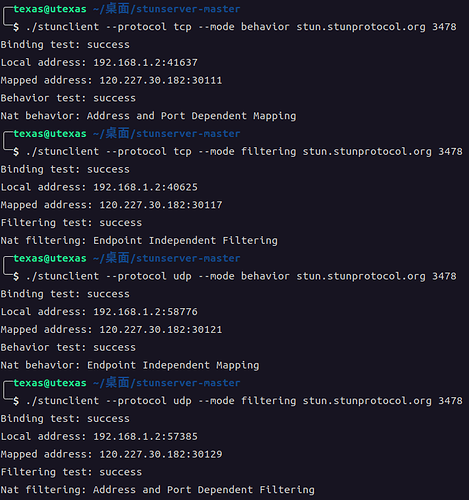Click "Endpoint Independent Filtering" result line
Viewport: 469px width, 500px height.
(139, 241)
